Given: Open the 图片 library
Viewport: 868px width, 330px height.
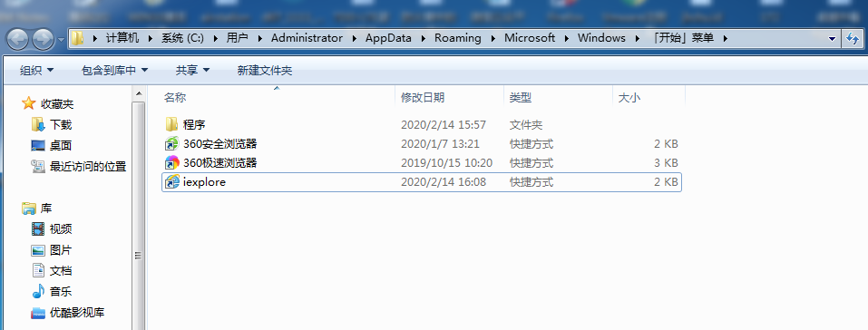Looking at the screenshot, I should tap(61, 249).
